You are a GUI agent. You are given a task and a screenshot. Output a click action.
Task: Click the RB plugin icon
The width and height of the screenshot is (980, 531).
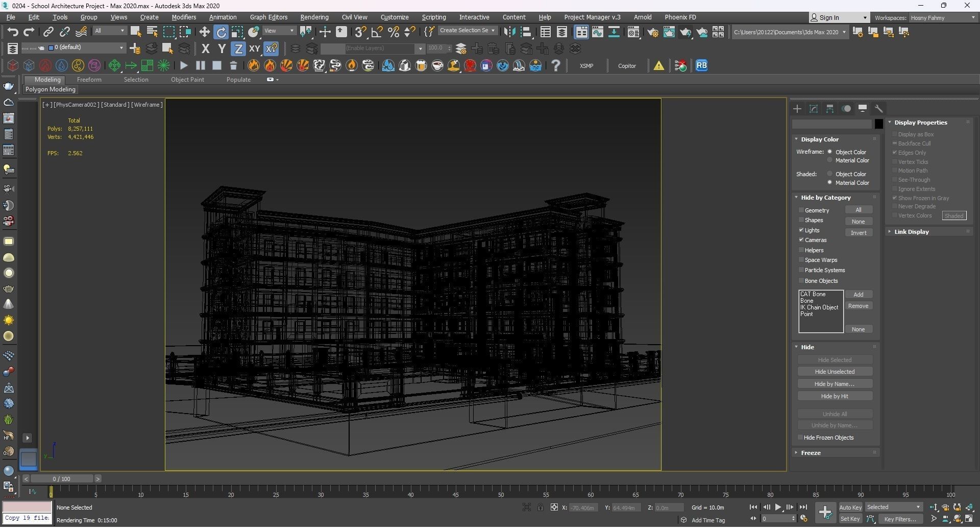pos(701,65)
